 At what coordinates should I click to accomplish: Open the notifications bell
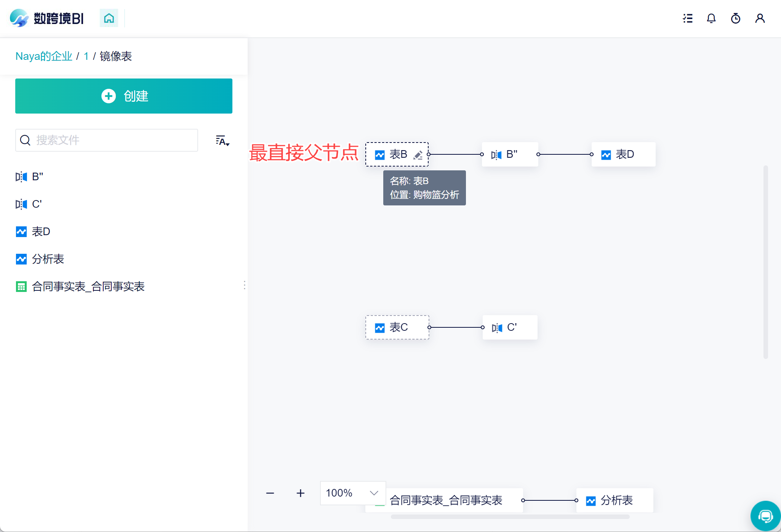point(711,18)
